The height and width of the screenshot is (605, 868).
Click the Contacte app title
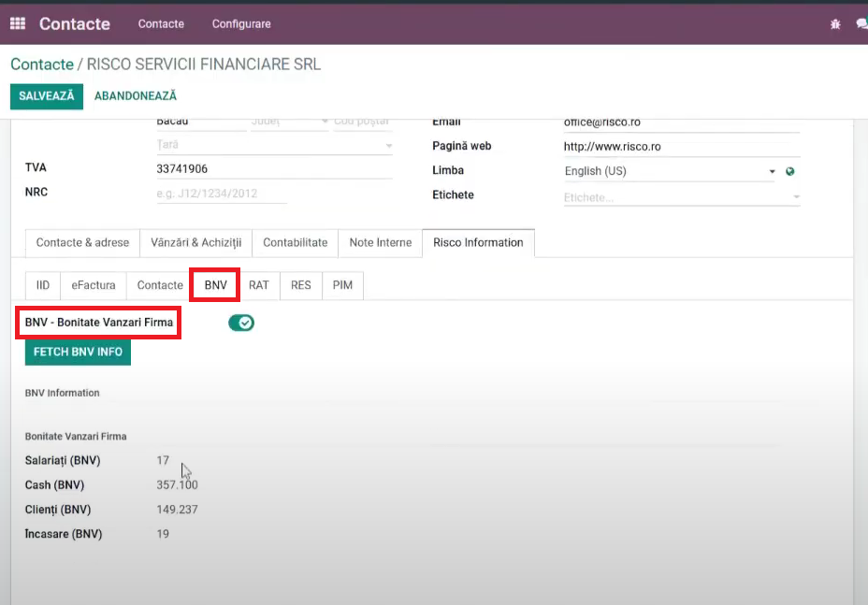click(x=75, y=23)
